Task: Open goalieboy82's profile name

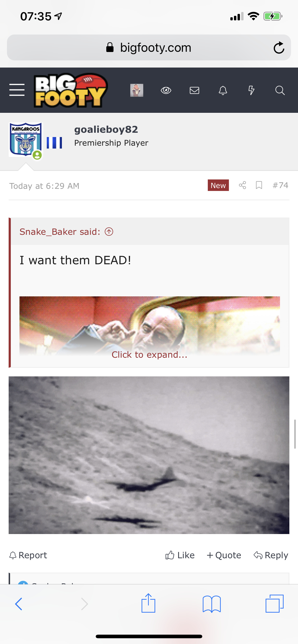Action: coord(106,129)
